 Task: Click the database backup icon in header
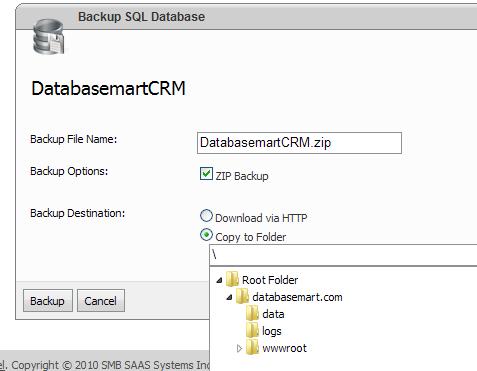pyautogui.click(x=49, y=37)
